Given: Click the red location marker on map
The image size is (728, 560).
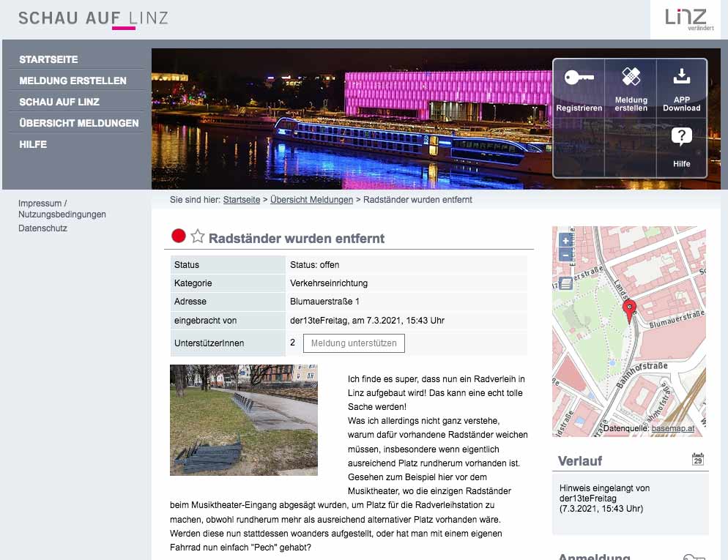Looking at the screenshot, I should [x=629, y=311].
